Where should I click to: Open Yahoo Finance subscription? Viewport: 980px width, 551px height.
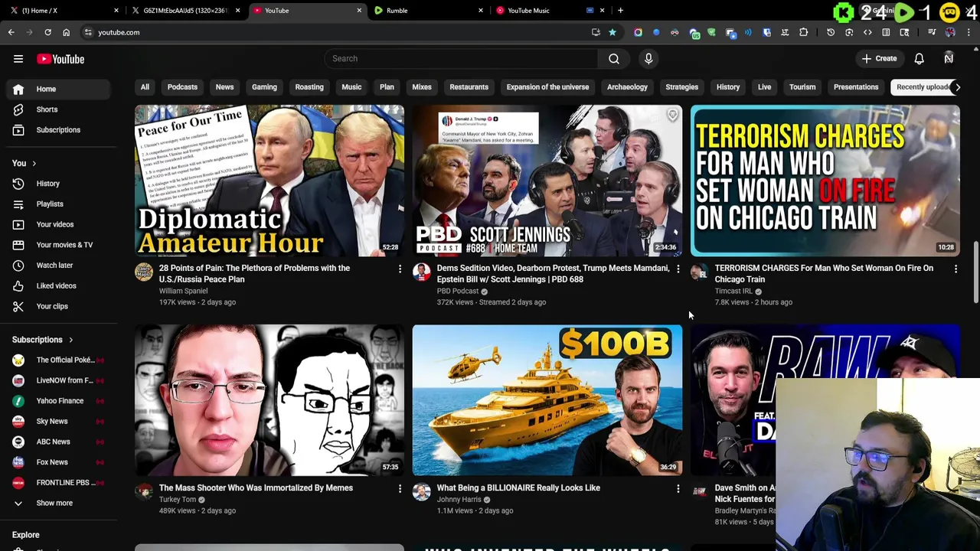[58, 401]
